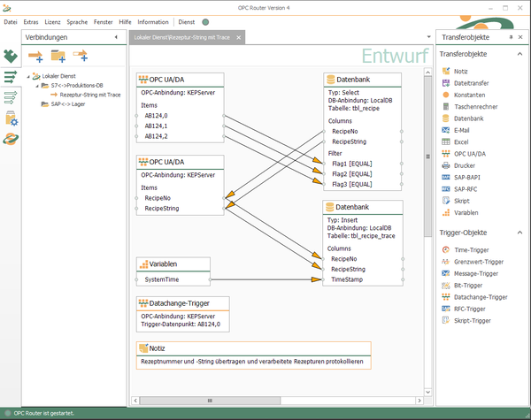The image size is (531, 420).
Task: Collapse the Verbindungen panel arrow
Action: point(116,37)
